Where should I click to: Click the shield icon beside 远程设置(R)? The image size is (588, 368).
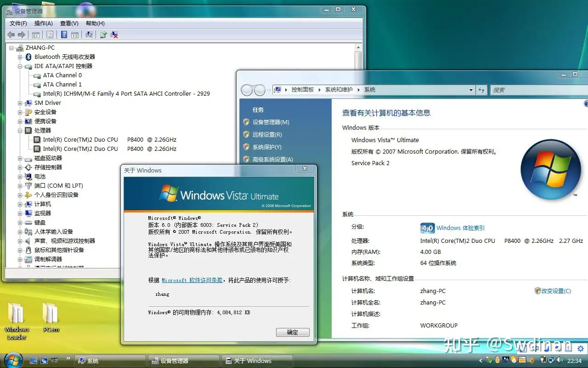[246, 134]
